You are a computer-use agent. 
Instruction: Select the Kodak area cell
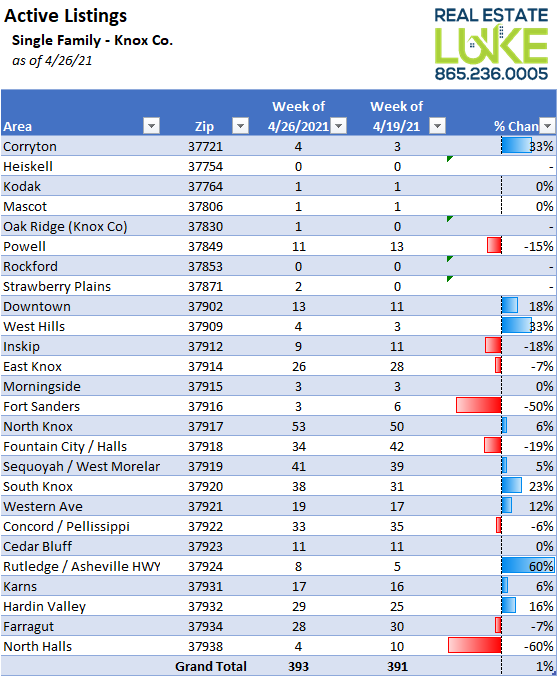[x=82, y=186]
